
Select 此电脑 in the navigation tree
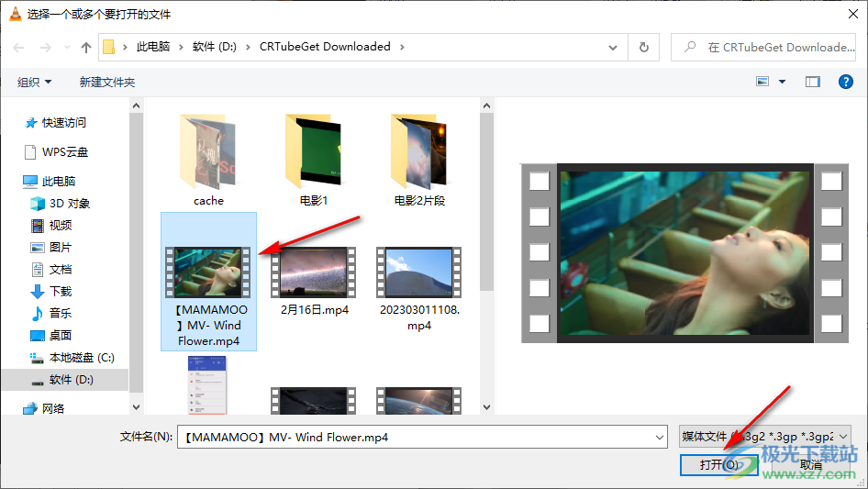click(x=50, y=181)
